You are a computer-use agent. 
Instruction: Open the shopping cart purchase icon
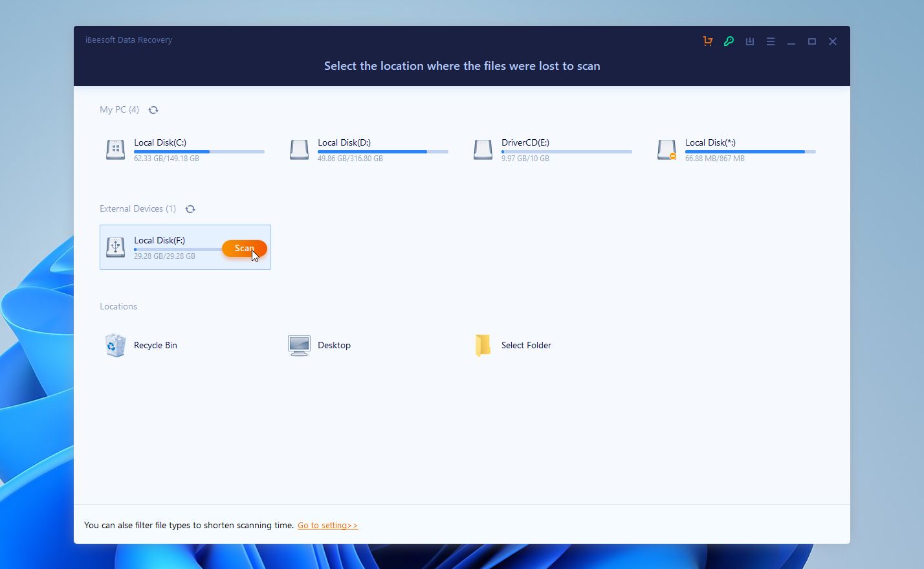pyautogui.click(x=707, y=41)
